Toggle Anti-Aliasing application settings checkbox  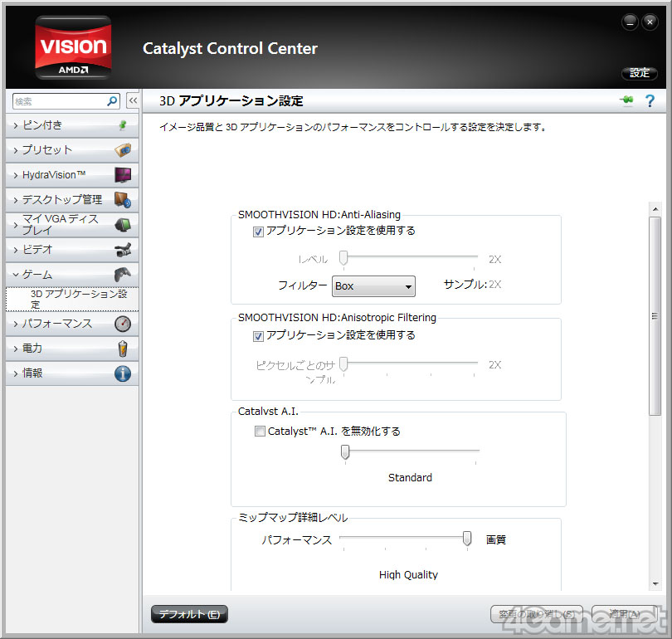point(258,232)
